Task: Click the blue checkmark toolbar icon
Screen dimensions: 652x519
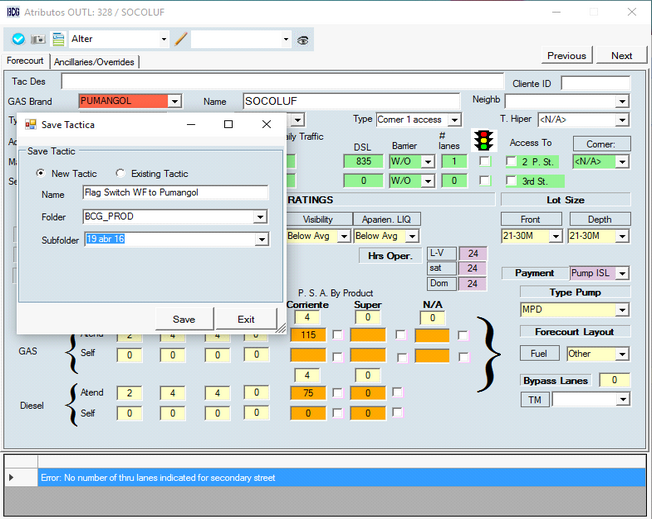Action: click(x=18, y=39)
